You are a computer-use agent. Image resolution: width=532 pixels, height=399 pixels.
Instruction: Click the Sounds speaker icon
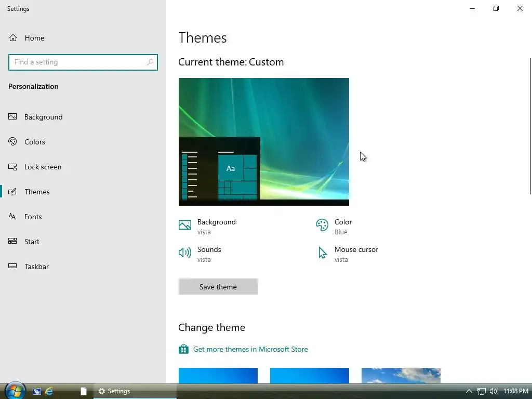click(185, 252)
